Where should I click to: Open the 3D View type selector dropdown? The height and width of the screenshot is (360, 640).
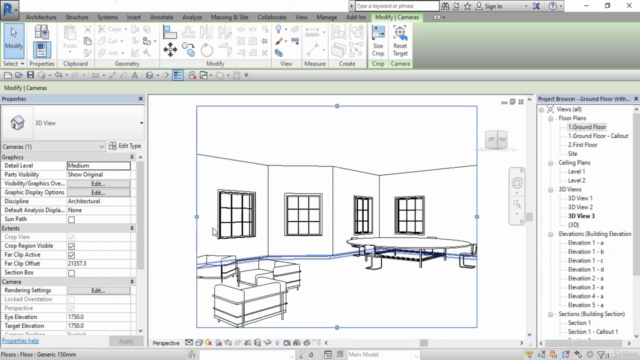[x=141, y=123]
